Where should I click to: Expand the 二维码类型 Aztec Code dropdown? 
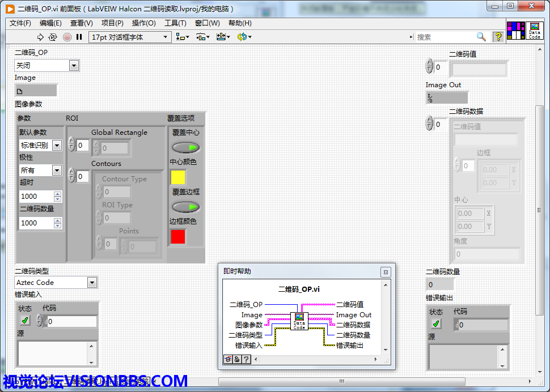92,282
